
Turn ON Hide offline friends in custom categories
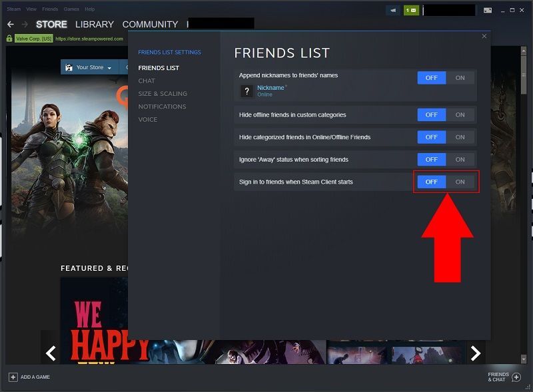[460, 115]
